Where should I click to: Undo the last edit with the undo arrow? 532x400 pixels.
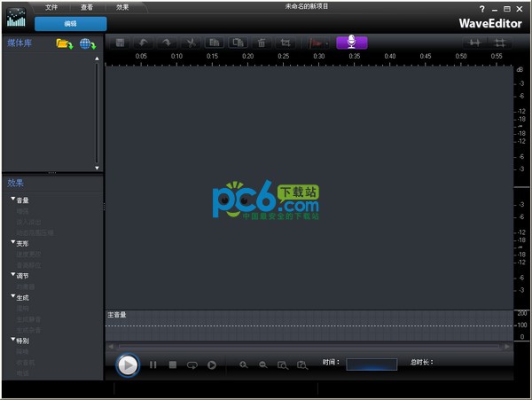click(x=143, y=43)
